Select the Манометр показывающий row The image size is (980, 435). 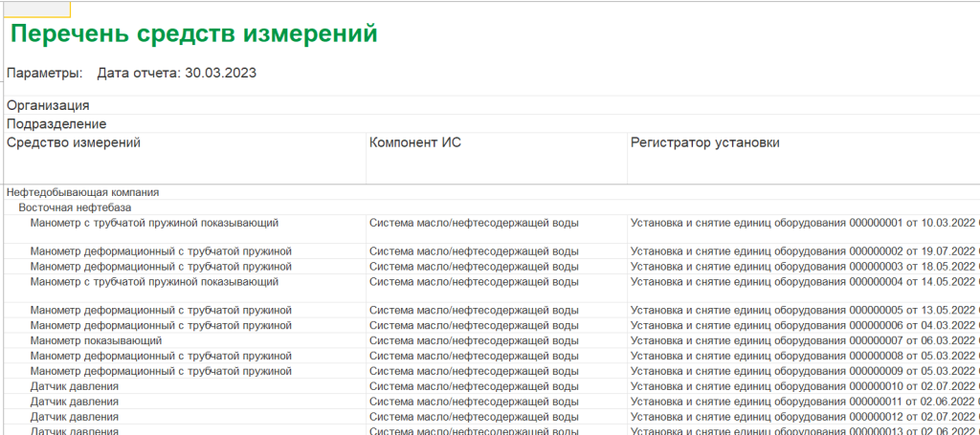(x=96, y=340)
